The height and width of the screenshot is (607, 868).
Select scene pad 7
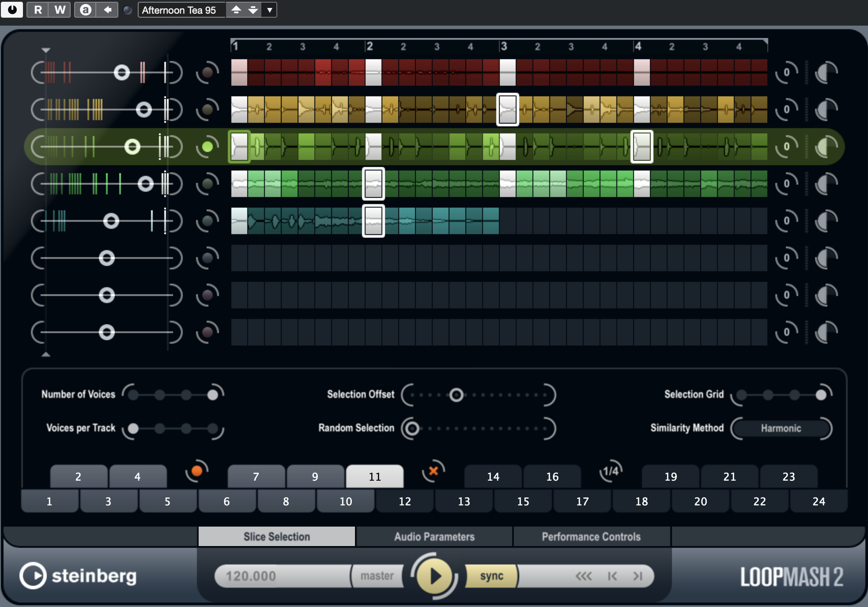coord(256,477)
